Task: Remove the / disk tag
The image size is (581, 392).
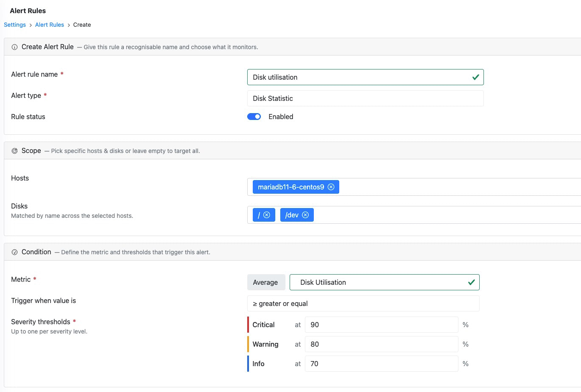Action: click(267, 215)
